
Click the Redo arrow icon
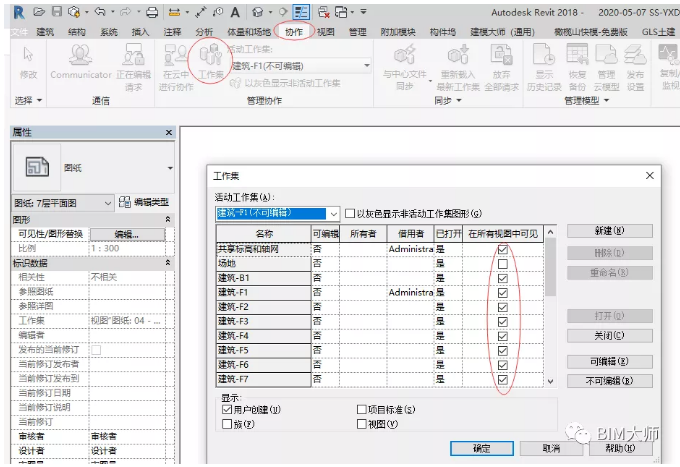[126, 12]
